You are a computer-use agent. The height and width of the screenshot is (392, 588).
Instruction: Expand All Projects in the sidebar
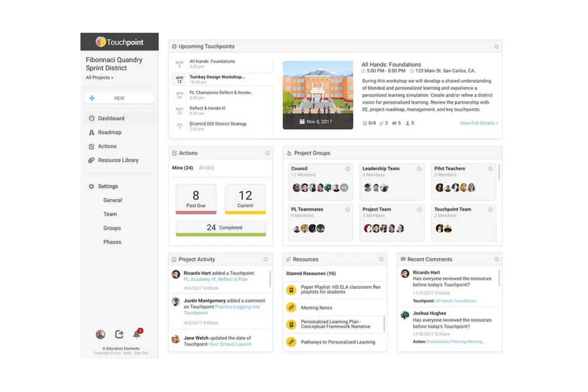[99, 77]
